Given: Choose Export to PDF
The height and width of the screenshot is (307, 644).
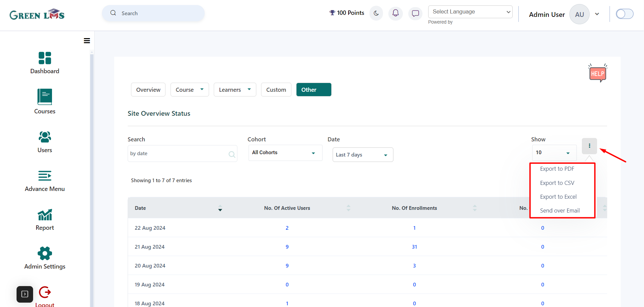Looking at the screenshot, I should pos(557,169).
